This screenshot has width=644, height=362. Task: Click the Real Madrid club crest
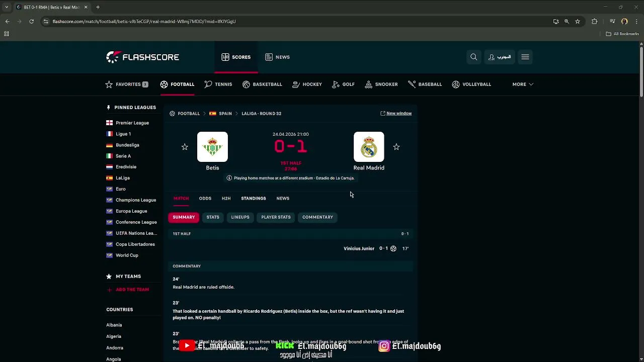tap(369, 147)
